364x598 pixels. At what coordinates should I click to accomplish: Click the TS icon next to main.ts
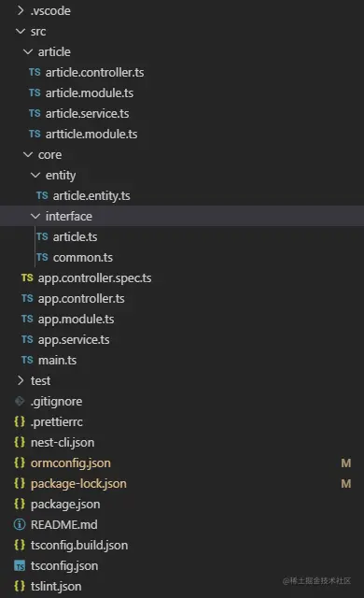pyautogui.click(x=27, y=360)
